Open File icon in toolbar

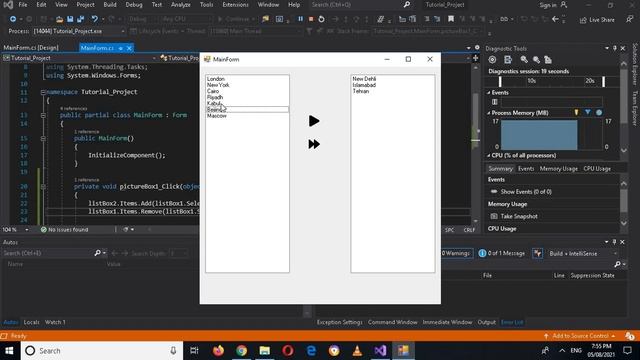[x=60, y=19]
